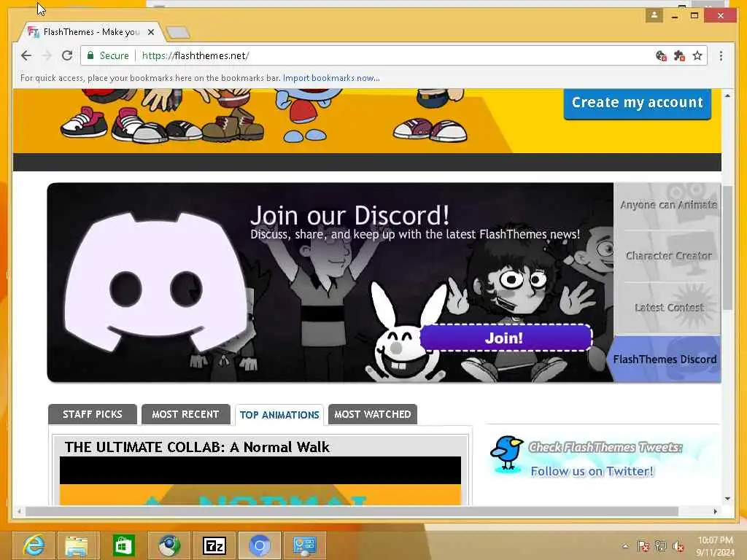Image resolution: width=747 pixels, height=560 pixels.
Task: Launch Windows Store from the taskbar
Action: point(123,545)
